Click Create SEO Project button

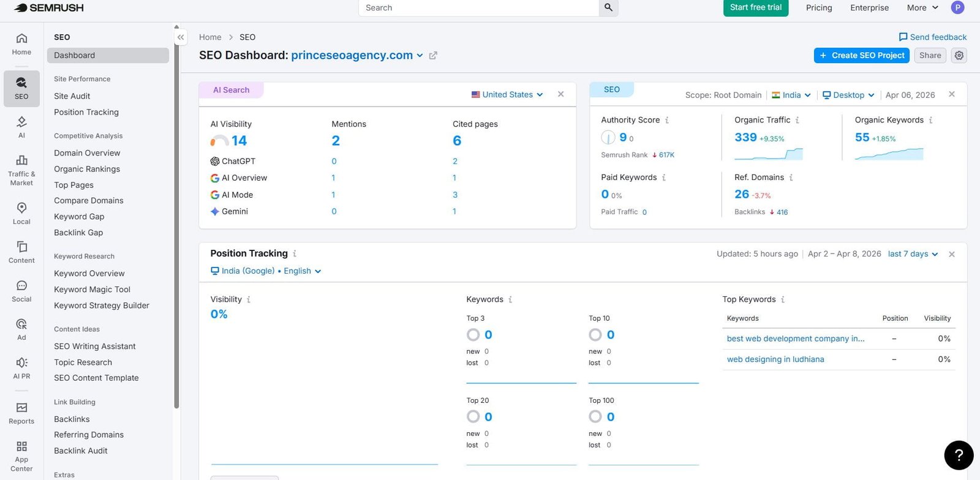pyautogui.click(x=862, y=55)
